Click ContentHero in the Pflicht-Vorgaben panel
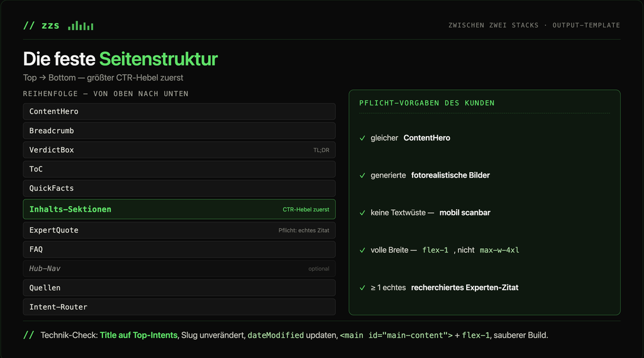The width and height of the screenshot is (644, 358). click(x=427, y=138)
